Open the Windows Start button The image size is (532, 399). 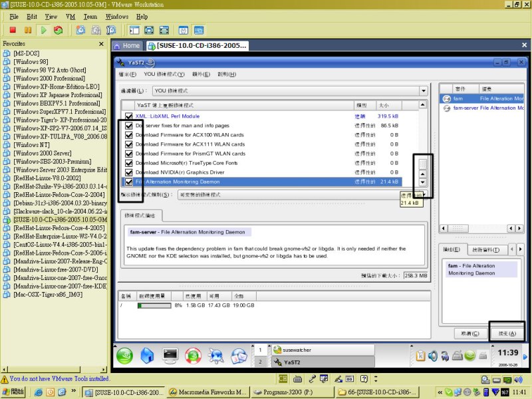(x=13, y=392)
